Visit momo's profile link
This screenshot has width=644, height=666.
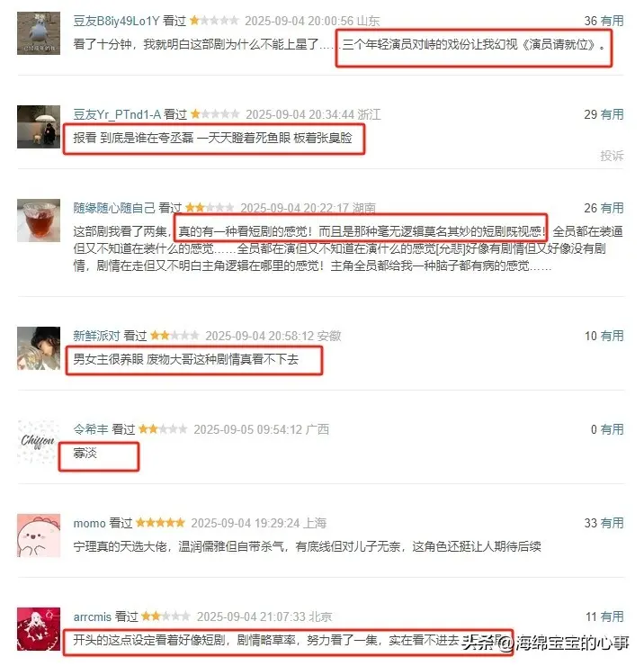pos(89,523)
